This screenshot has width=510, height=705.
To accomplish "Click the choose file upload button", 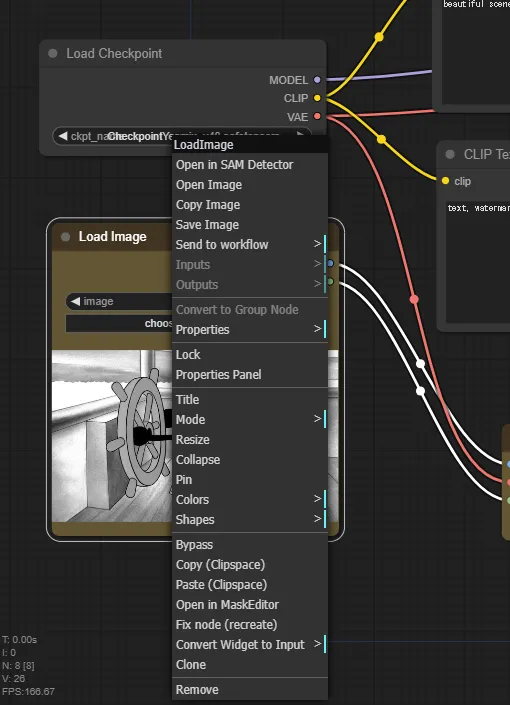I will (x=119, y=323).
